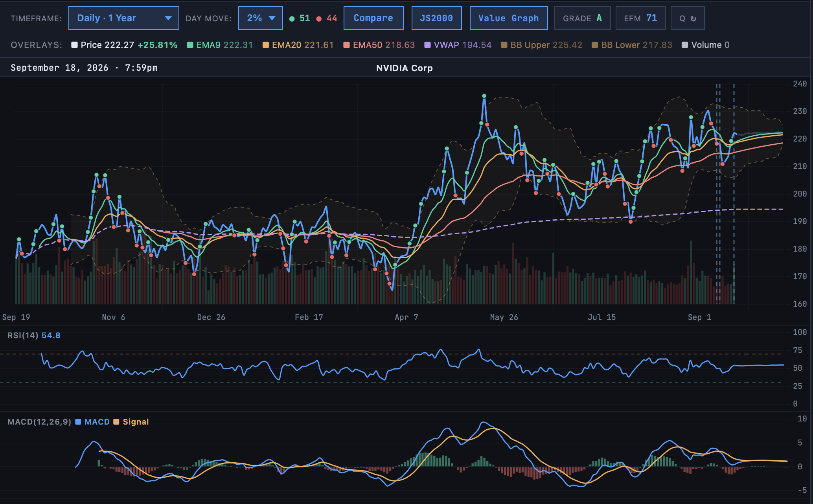Screen dimensions: 813x504
Task: Open the Value Graph view
Action: 508,18
